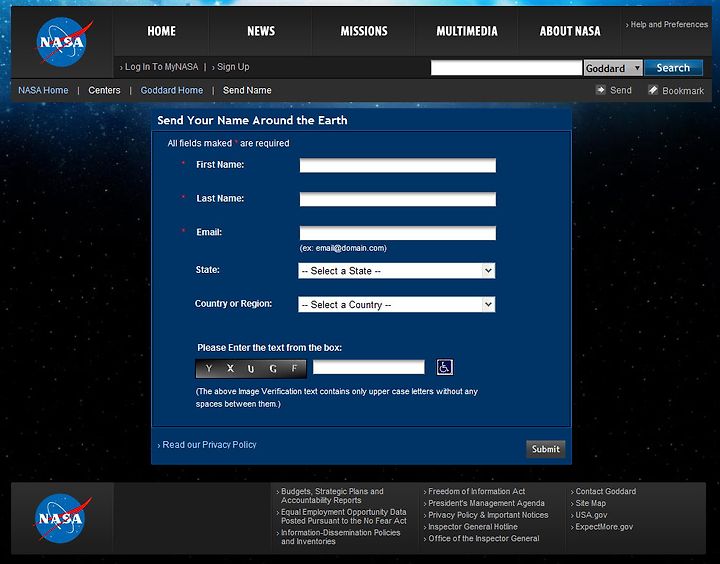Focus the Email input field
Image resolution: width=720 pixels, height=564 pixels.
pyautogui.click(x=398, y=233)
